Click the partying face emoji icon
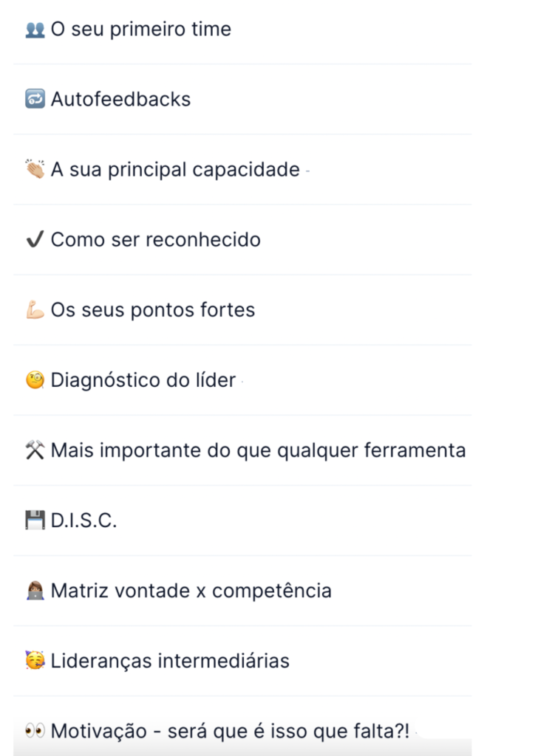This screenshot has width=535, height=756. [35, 661]
